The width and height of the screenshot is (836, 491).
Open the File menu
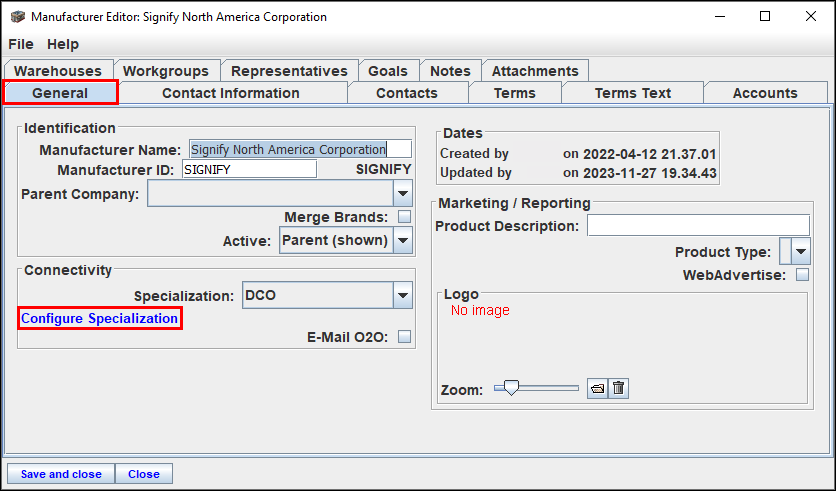click(21, 44)
